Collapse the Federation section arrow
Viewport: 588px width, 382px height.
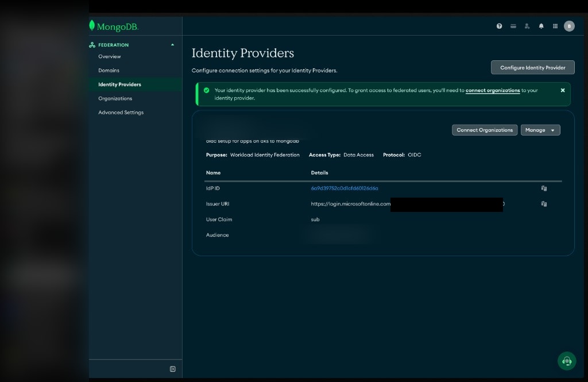(x=172, y=45)
